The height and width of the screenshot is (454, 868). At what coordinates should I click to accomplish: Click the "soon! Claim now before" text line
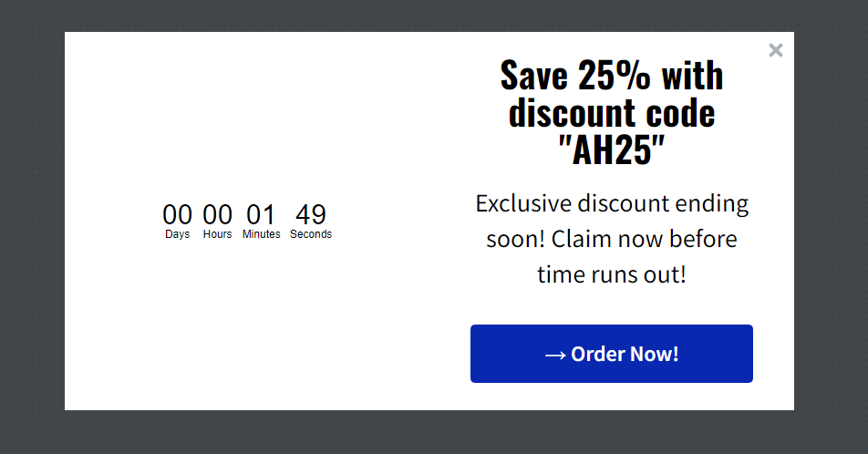[612, 239]
